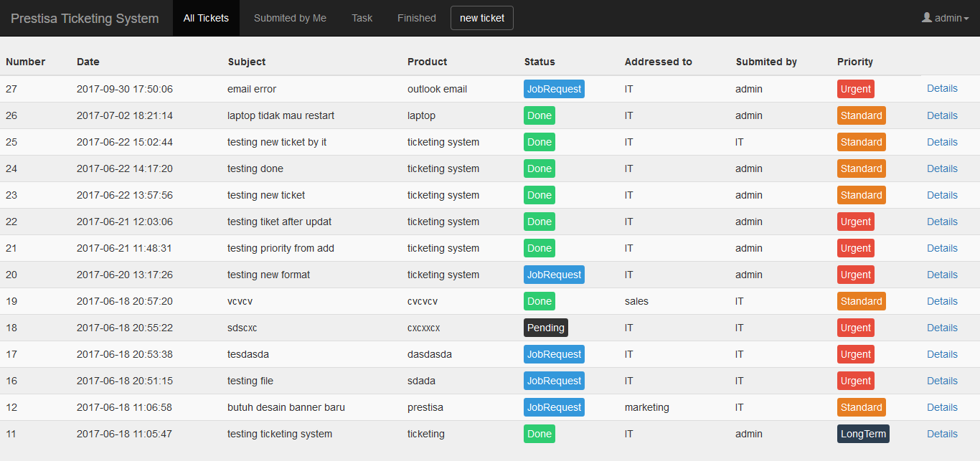Click Standard badge on ticket 19
980x461 pixels.
coord(861,301)
